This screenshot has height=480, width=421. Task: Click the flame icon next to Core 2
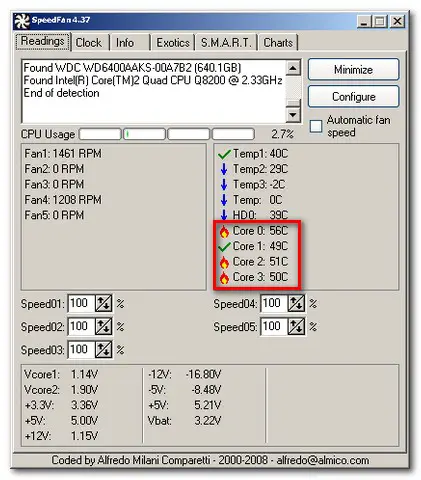point(224,262)
